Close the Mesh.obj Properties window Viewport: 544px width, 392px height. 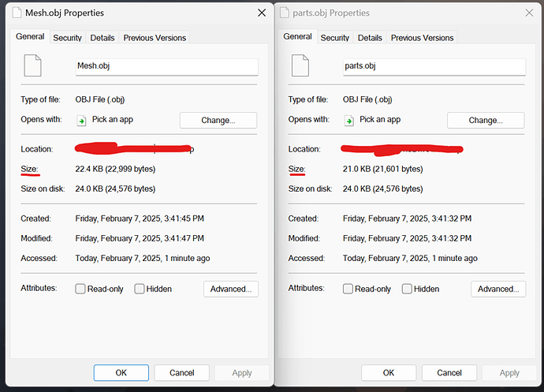(x=261, y=13)
